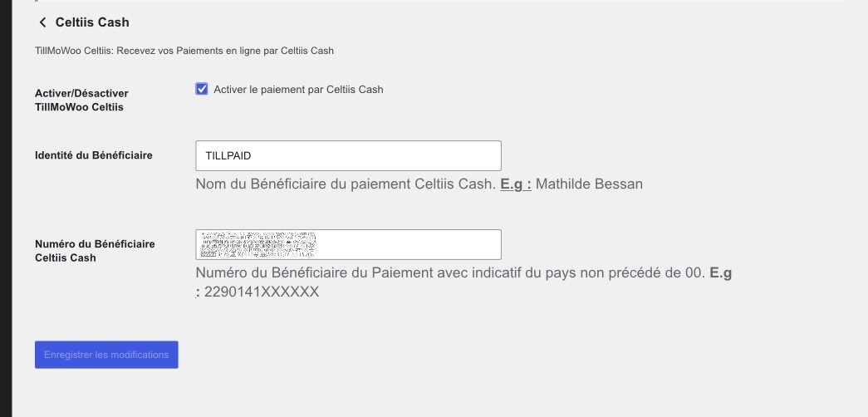The height and width of the screenshot is (417, 868).
Task: Click the dark admin sidebar strip at left edge
Action: (6, 208)
